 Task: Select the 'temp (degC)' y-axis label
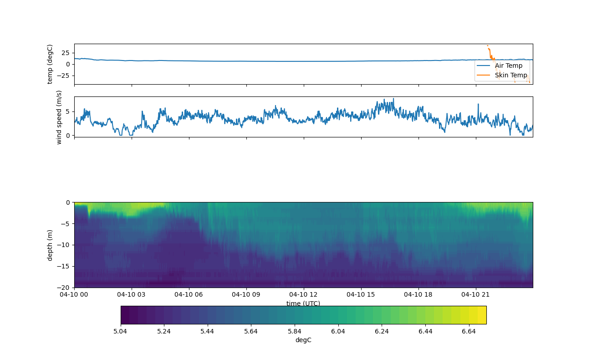50,64
